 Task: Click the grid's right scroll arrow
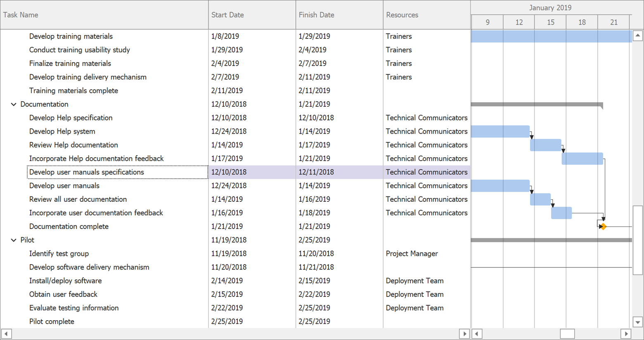[464, 333]
